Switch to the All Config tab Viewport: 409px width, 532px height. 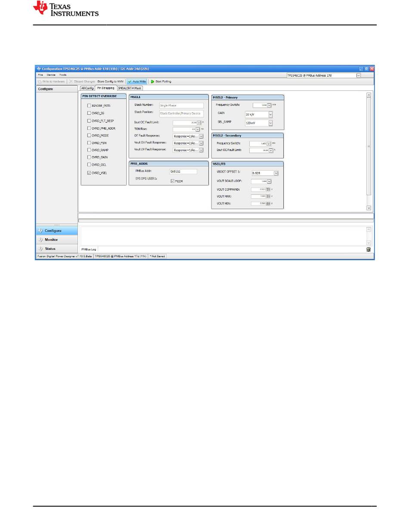click(x=87, y=88)
